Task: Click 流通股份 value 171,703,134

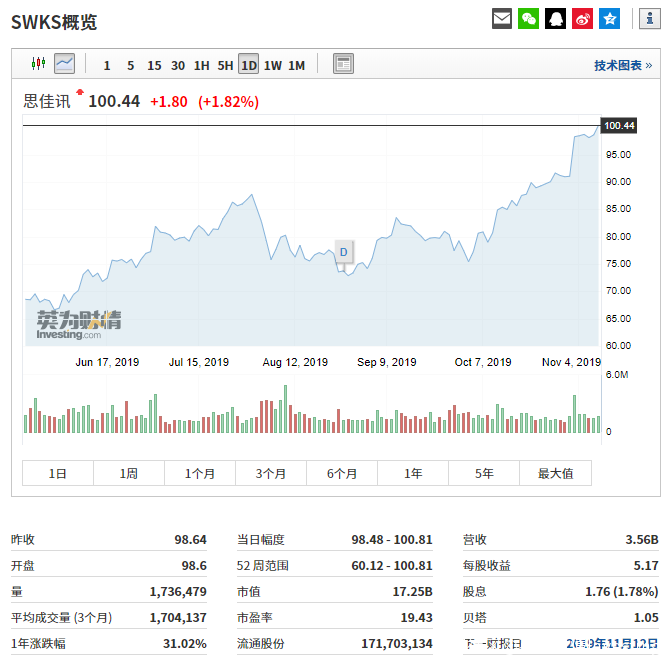Action: [x=397, y=643]
